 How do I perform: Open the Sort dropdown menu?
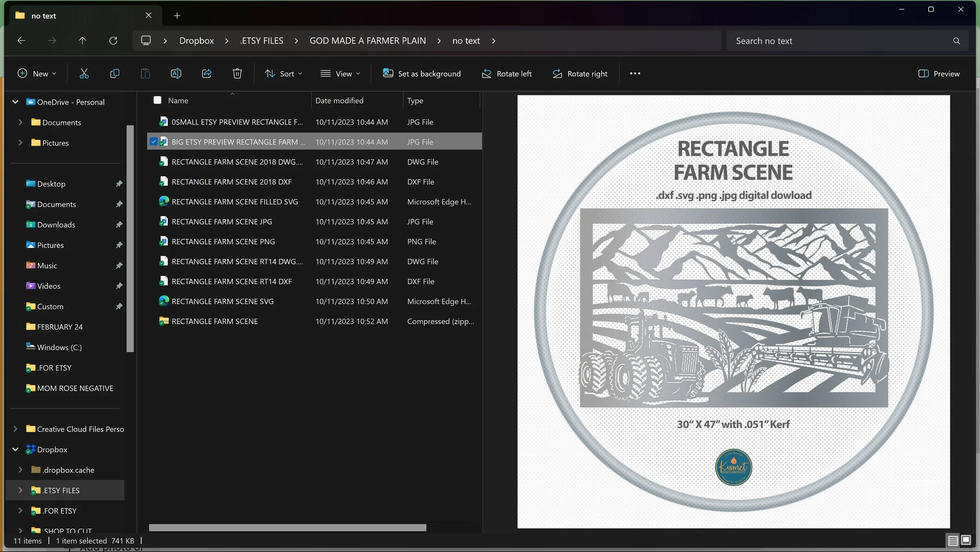(x=283, y=74)
